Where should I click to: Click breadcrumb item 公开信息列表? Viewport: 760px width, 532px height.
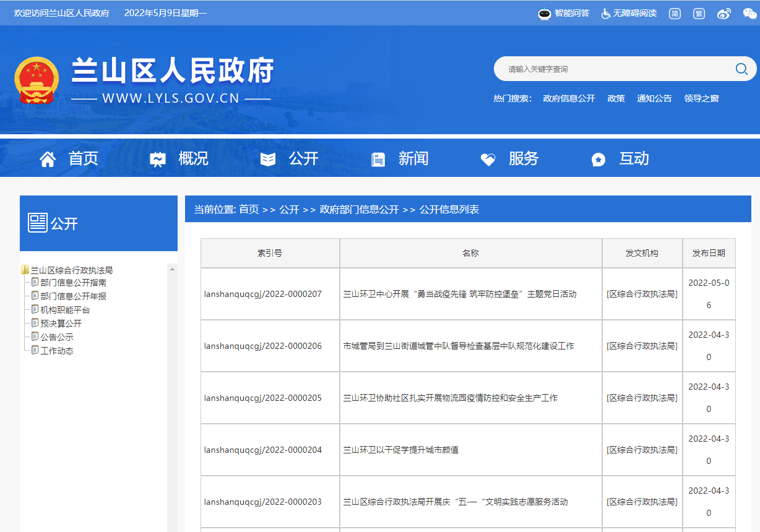pos(449,210)
